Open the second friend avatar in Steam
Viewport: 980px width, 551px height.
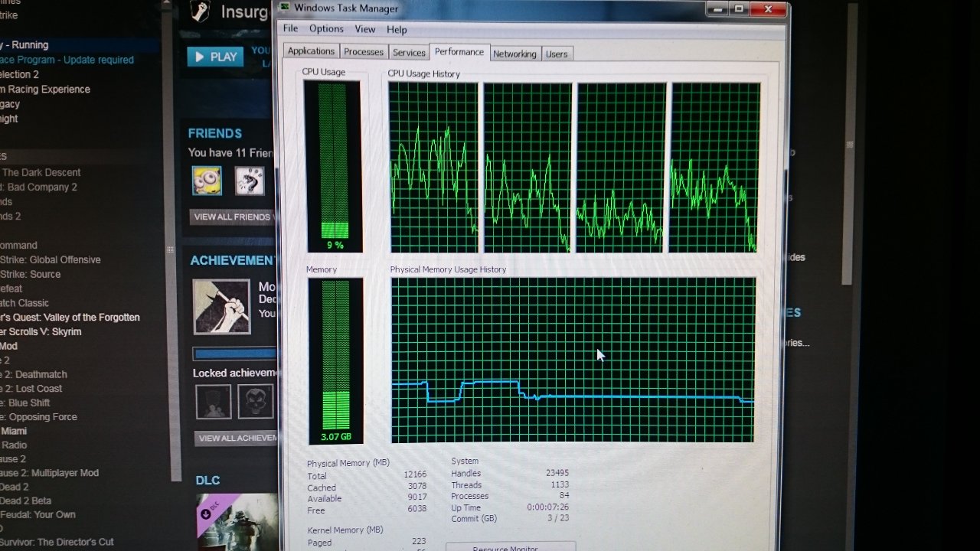(x=250, y=181)
